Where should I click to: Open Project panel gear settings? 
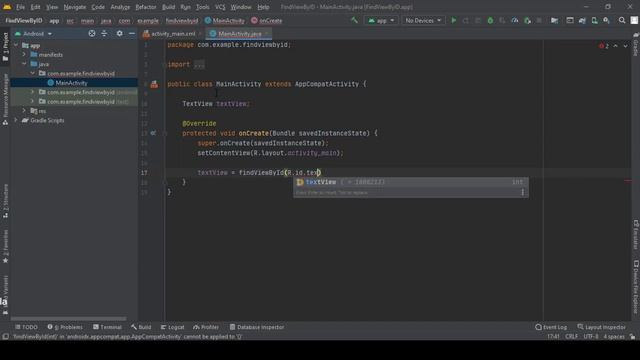[119, 33]
